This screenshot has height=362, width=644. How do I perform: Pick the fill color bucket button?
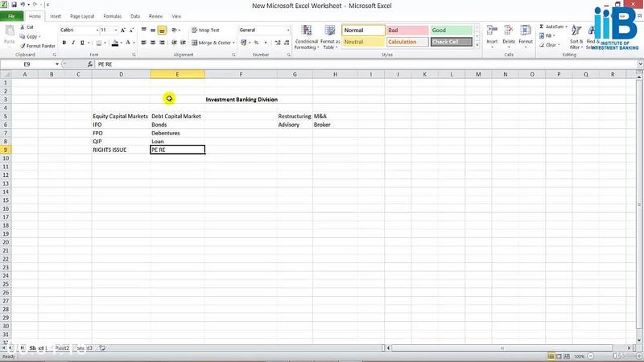[x=115, y=43]
